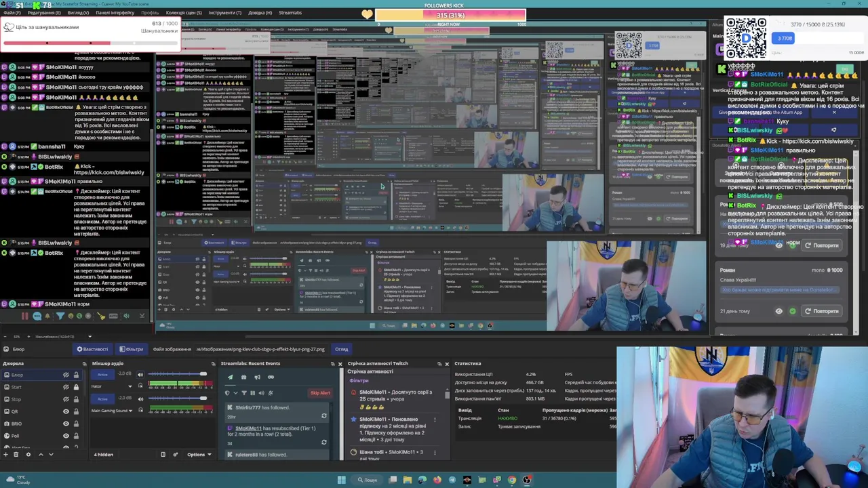Show the hidden Stop source
Viewport: 868px width, 488px height.
point(66,399)
